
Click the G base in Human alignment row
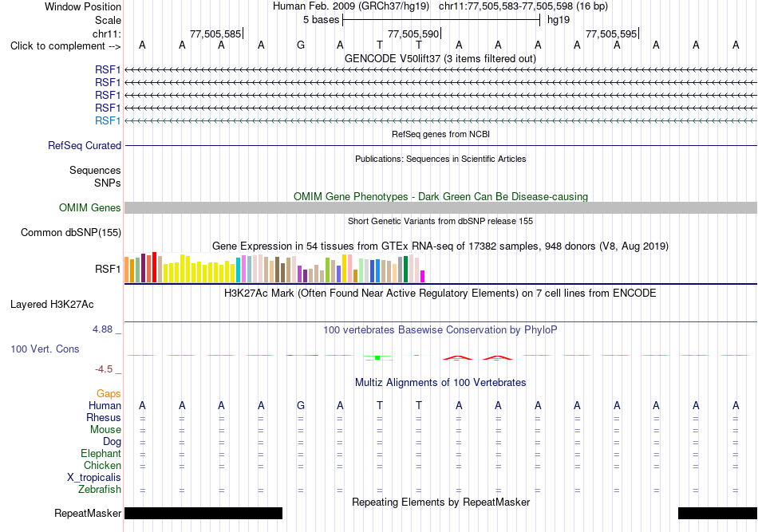click(x=301, y=405)
